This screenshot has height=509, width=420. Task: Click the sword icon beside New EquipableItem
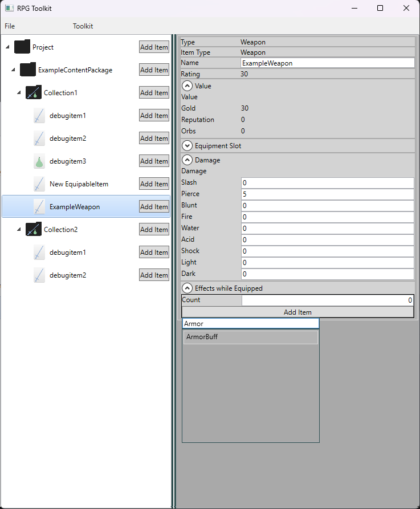pyautogui.click(x=39, y=184)
